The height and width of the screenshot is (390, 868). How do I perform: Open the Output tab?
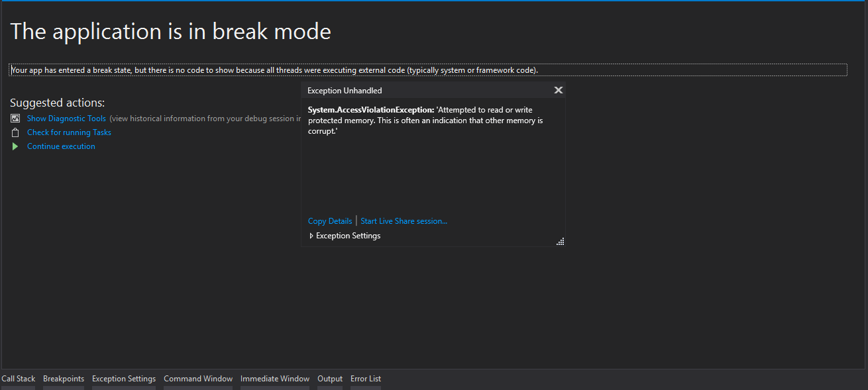point(329,378)
